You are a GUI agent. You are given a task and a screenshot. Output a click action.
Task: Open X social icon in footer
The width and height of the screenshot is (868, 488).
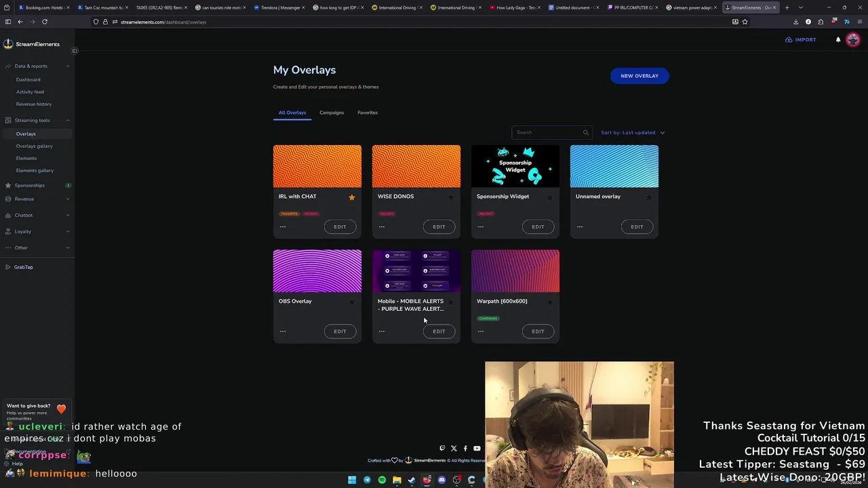click(454, 448)
